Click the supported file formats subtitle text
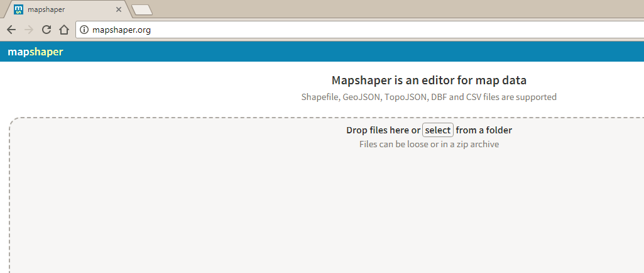This screenshot has width=644, height=273. pos(429,97)
